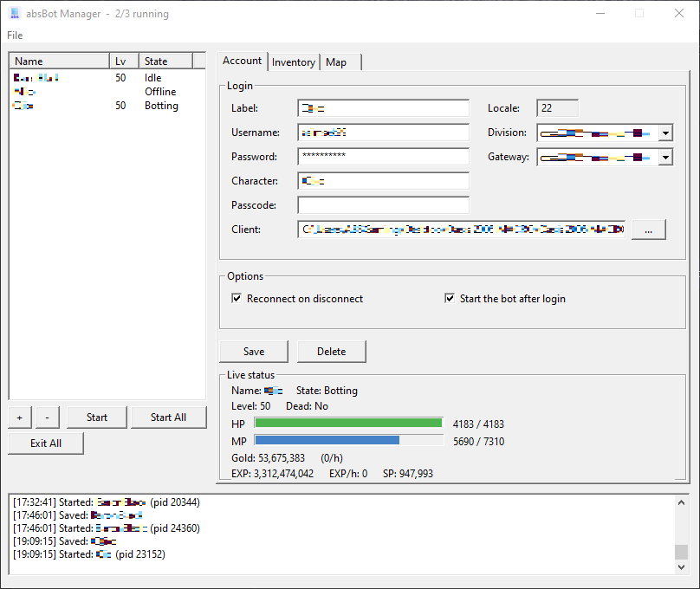This screenshot has width=700, height=589.
Task: Click the green HP progress bar
Action: tap(348, 423)
